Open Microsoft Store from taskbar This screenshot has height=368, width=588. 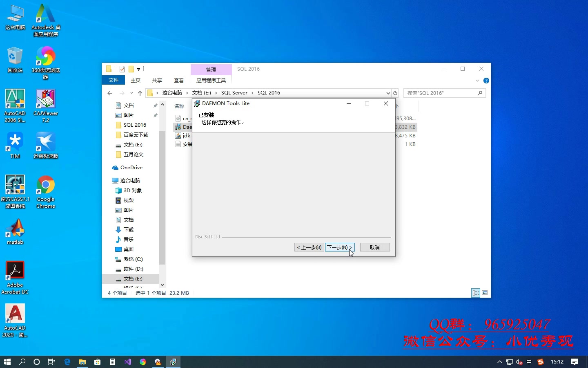coord(98,362)
